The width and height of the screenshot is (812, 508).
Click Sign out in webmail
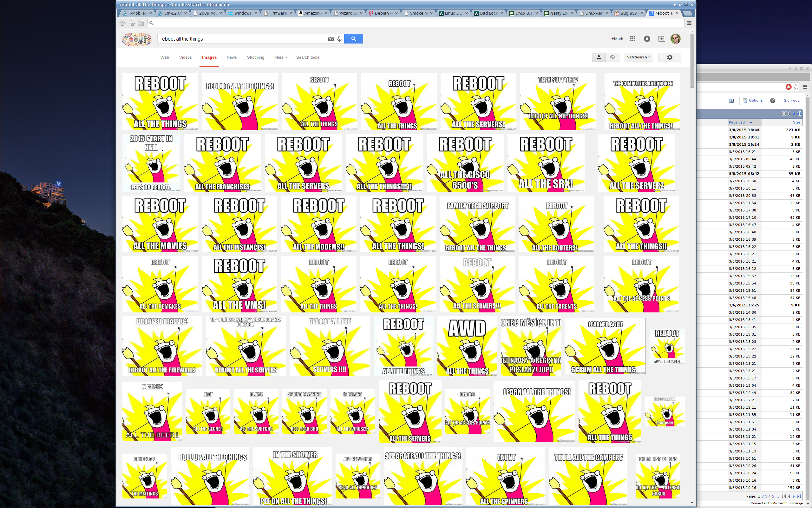coord(791,100)
